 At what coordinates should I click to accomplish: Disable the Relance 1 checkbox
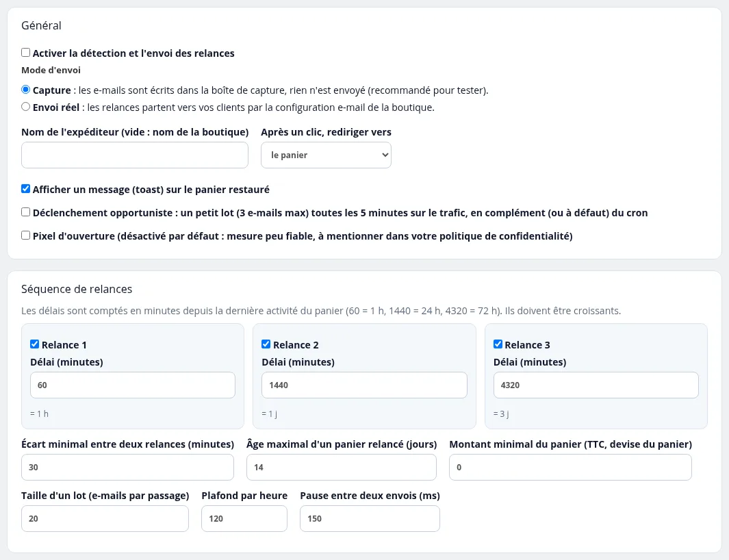pos(34,344)
